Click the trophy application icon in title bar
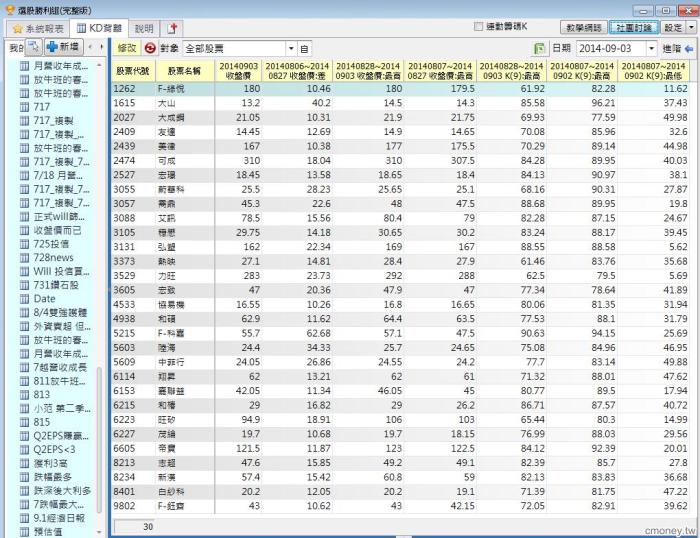This screenshot has height=538, width=700. coord(10,9)
